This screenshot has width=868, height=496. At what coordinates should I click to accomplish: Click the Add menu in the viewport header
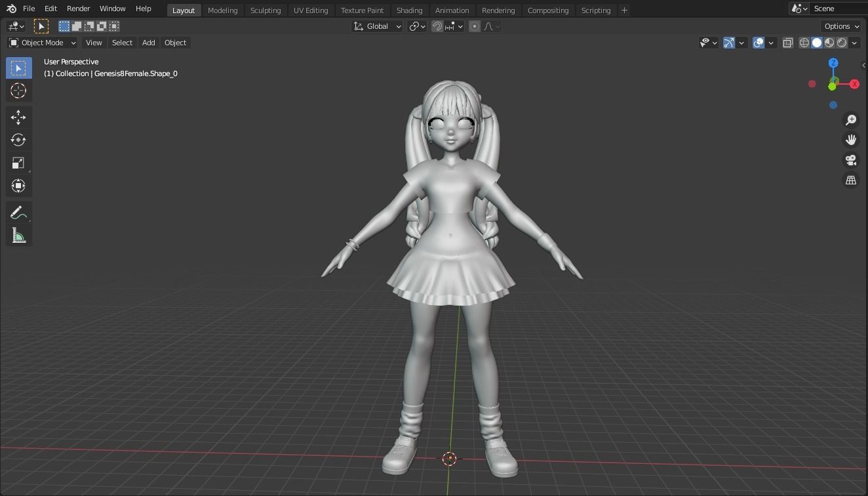click(x=148, y=42)
